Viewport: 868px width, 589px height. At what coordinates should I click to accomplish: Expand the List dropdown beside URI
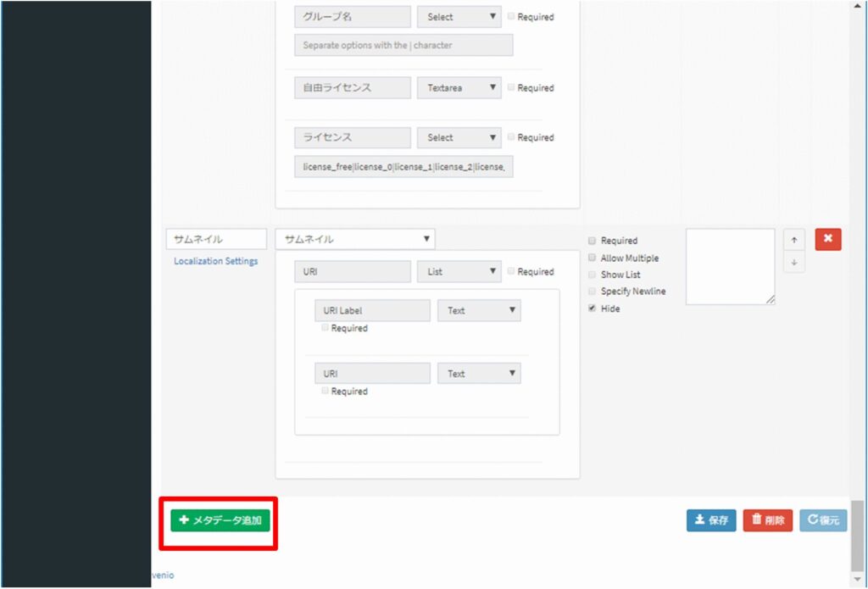(459, 272)
